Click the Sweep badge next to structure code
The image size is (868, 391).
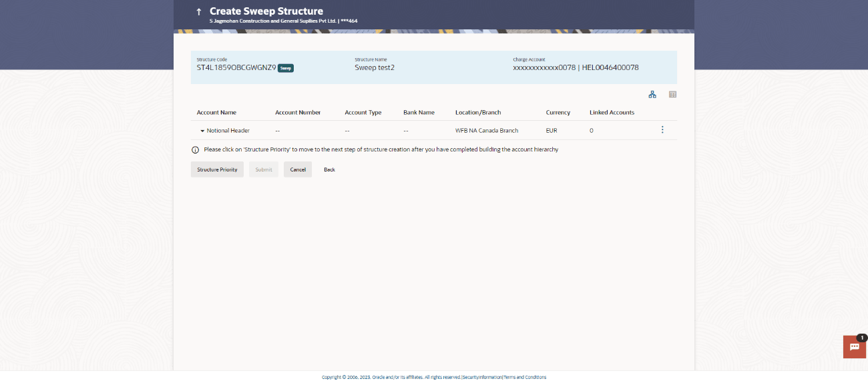click(286, 68)
